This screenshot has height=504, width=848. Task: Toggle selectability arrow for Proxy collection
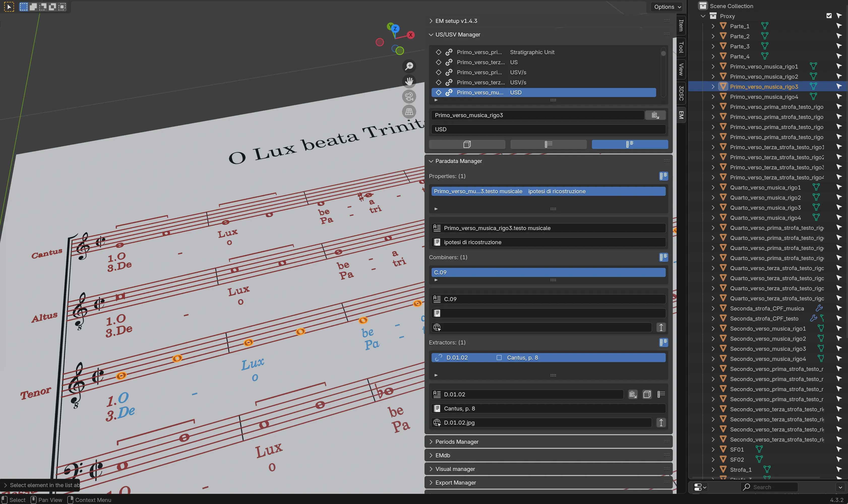[x=839, y=16]
